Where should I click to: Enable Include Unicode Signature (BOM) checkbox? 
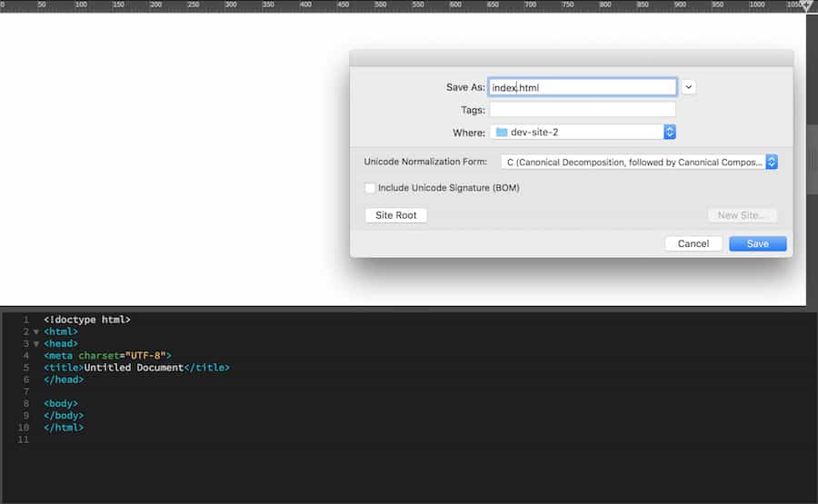pyautogui.click(x=370, y=188)
